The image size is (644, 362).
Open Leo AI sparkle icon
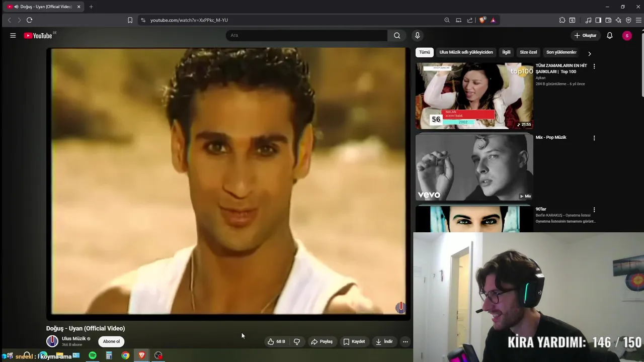(x=618, y=20)
